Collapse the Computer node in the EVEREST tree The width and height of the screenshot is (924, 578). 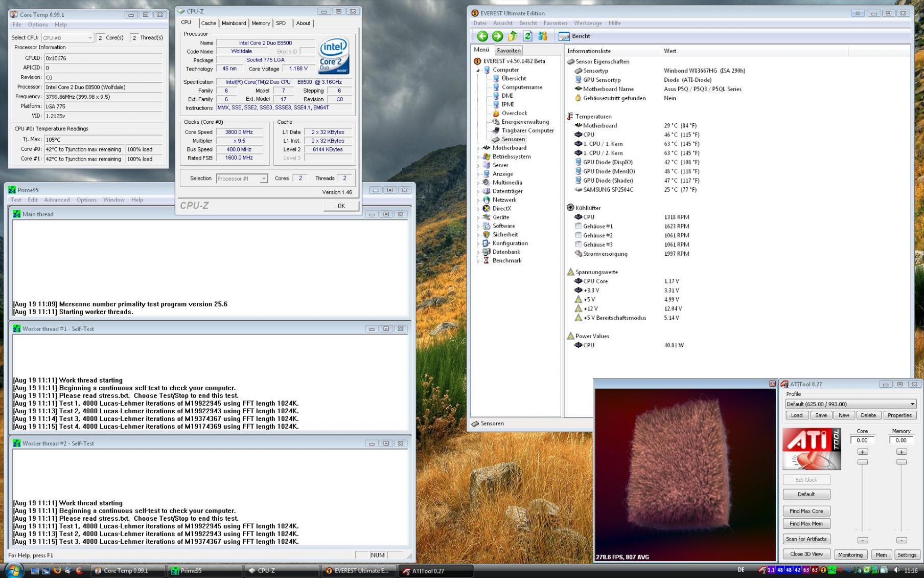[x=478, y=70]
